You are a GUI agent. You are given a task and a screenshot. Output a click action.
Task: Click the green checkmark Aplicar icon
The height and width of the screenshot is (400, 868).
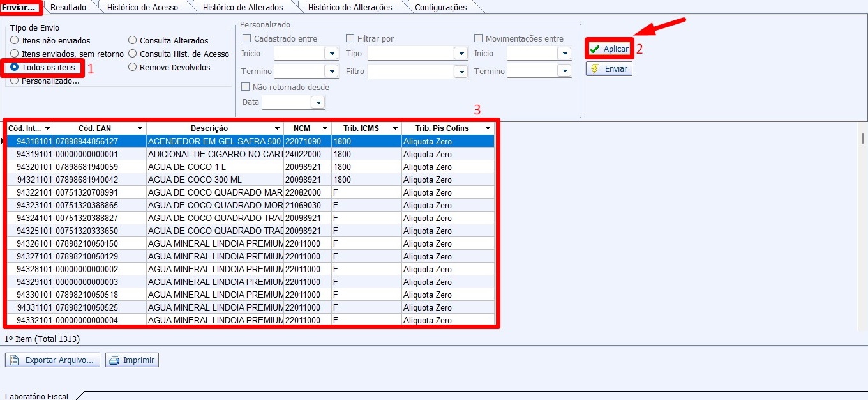point(595,49)
